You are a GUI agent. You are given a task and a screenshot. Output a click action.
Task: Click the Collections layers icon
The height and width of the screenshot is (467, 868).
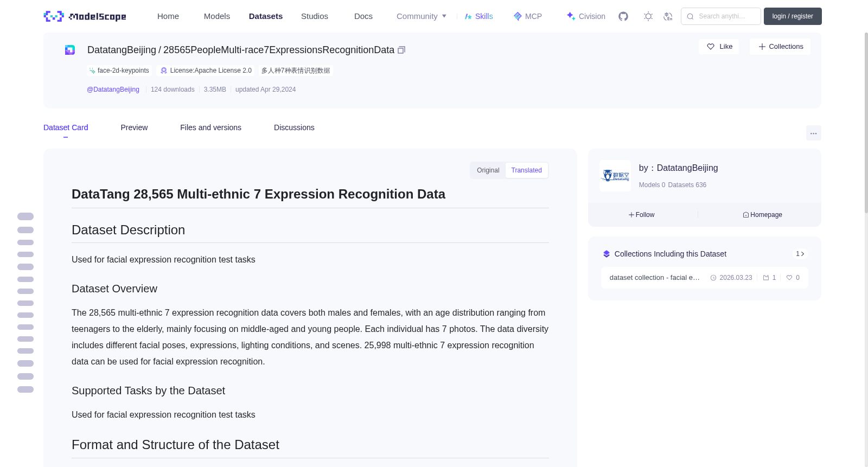coord(607,254)
